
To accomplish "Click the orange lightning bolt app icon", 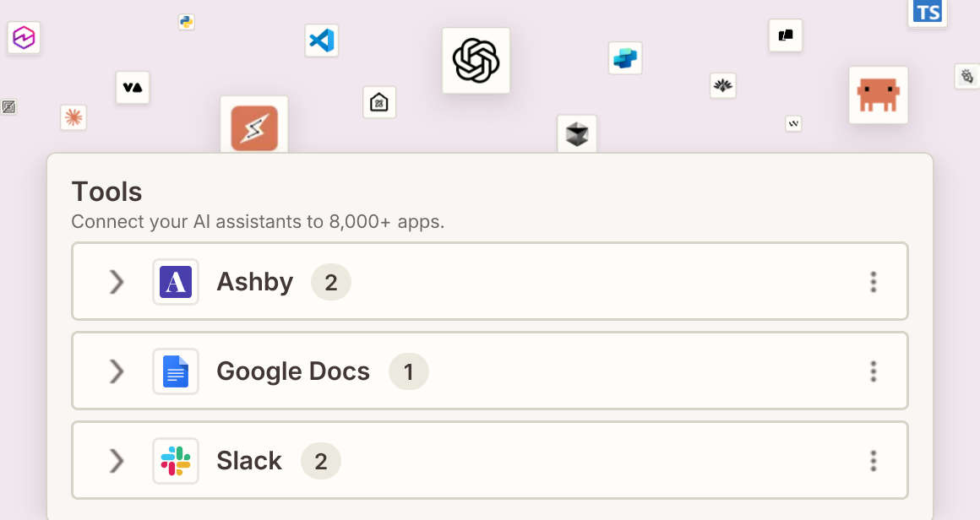I will coord(254,127).
